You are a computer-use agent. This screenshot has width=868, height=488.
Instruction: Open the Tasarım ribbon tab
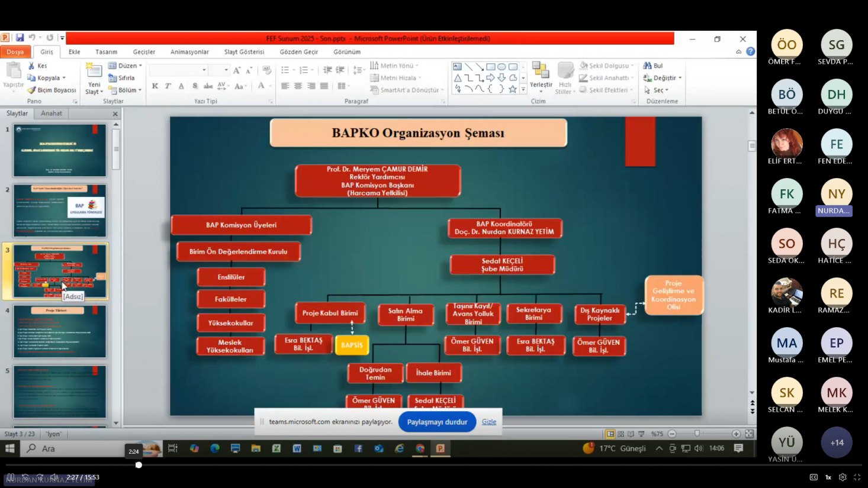click(x=107, y=52)
